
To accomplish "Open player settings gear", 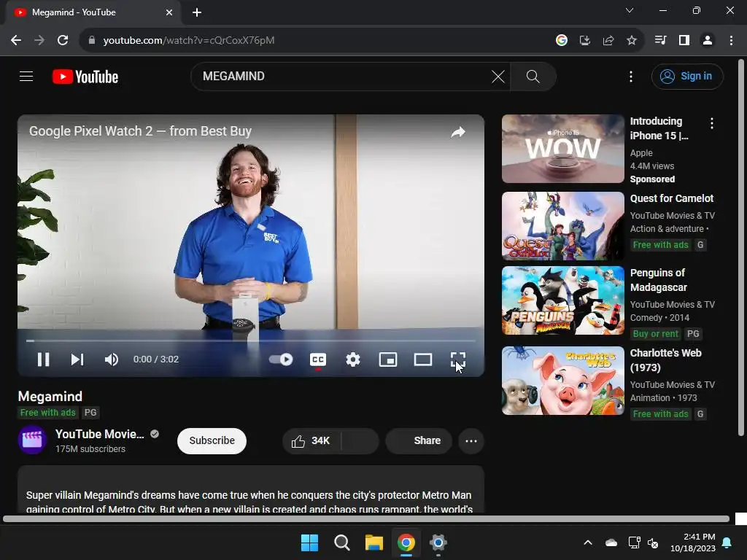I will click(x=353, y=359).
